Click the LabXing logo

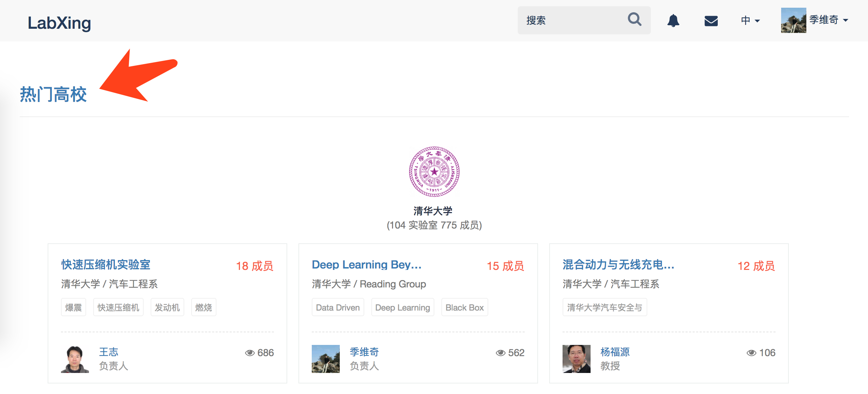pos(59,23)
